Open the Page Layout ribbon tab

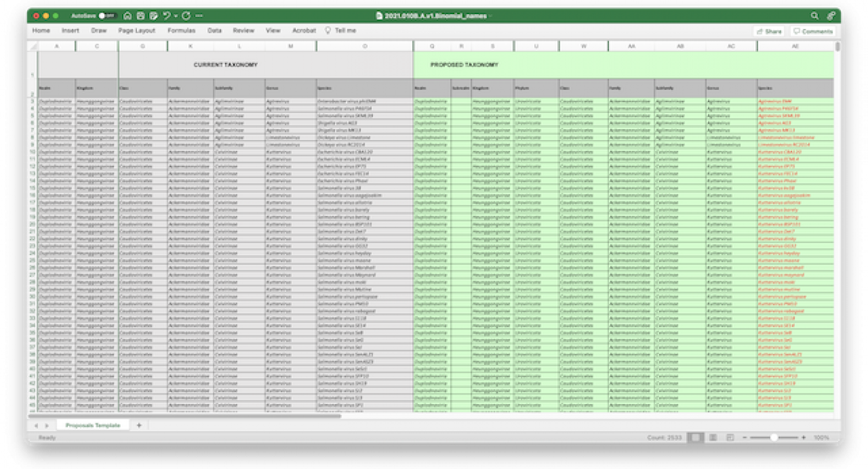tap(136, 30)
